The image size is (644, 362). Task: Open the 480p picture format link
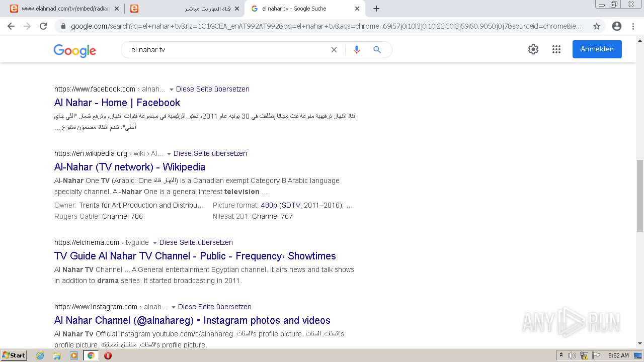point(269,205)
